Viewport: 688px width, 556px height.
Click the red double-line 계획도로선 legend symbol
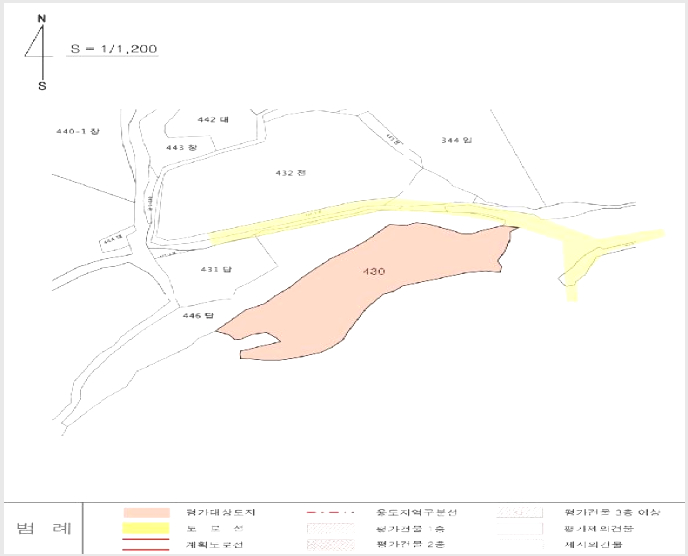pyautogui.click(x=147, y=544)
